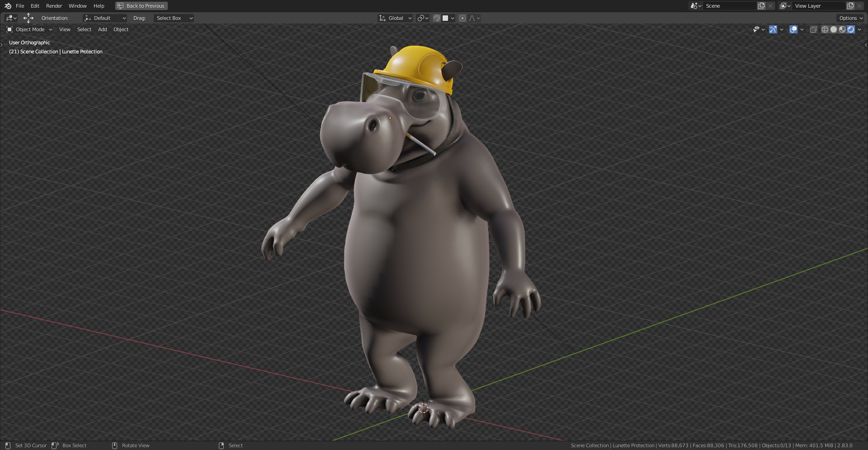Open the Render menu
The width and height of the screenshot is (868, 450).
coord(54,6)
